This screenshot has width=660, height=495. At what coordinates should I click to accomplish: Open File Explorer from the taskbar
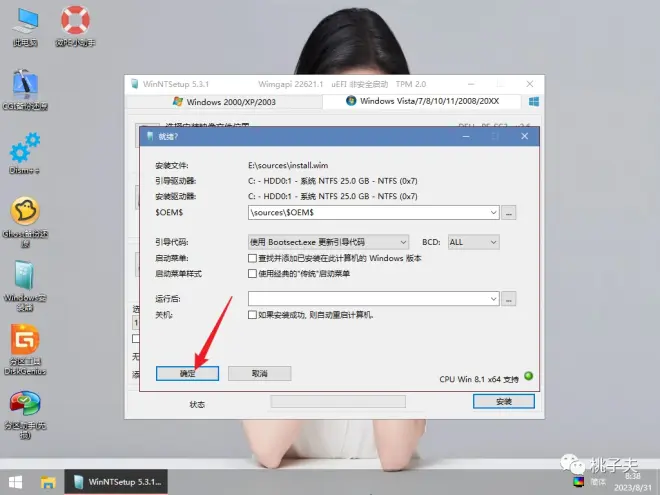(x=48, y=482)
